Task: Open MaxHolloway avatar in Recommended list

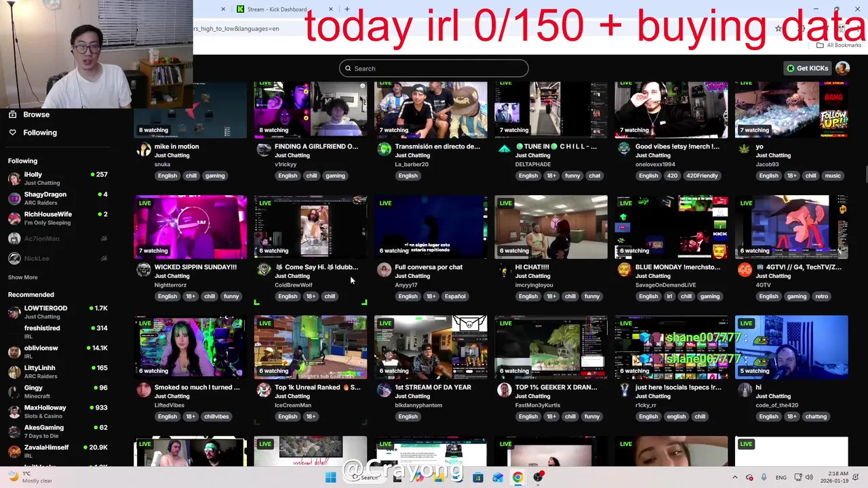Action: coord(14,411)
